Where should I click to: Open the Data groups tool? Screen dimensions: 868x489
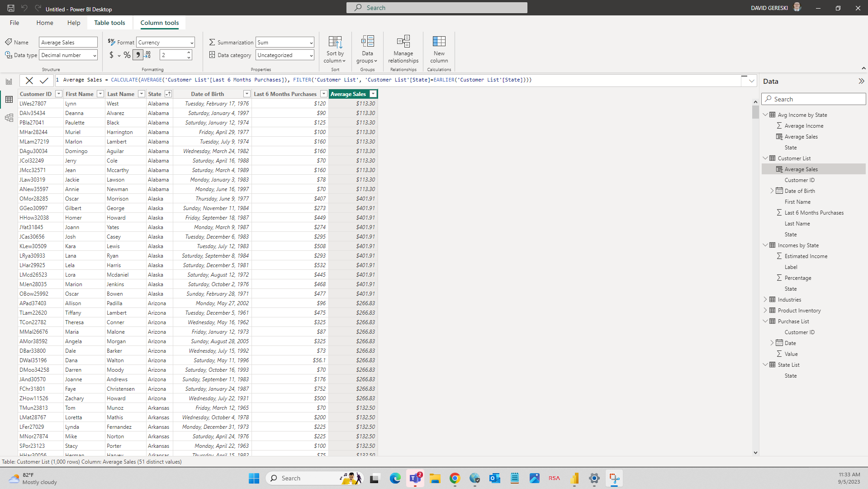367,49
